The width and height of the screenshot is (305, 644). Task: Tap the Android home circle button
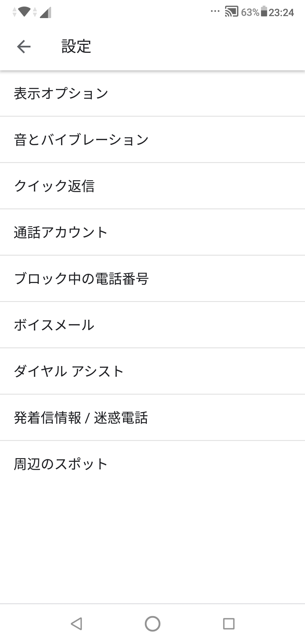click(152, 623)
